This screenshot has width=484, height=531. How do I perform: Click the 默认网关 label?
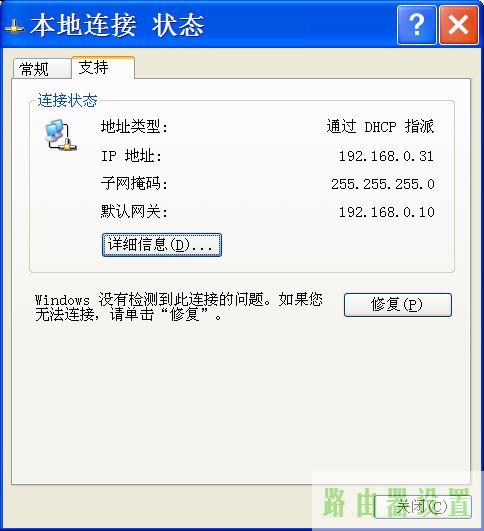(x=134, y=212)
